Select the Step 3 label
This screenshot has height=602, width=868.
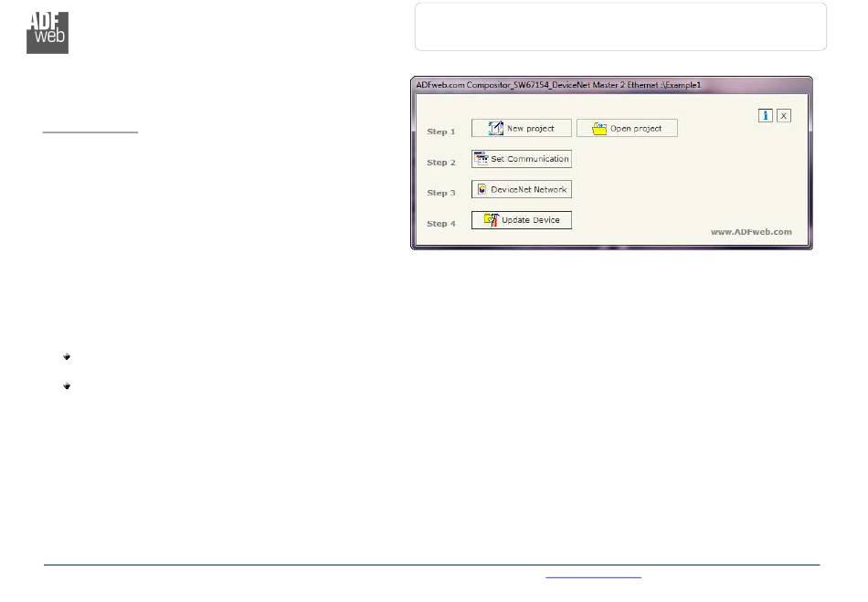click(x=441, y=193)
